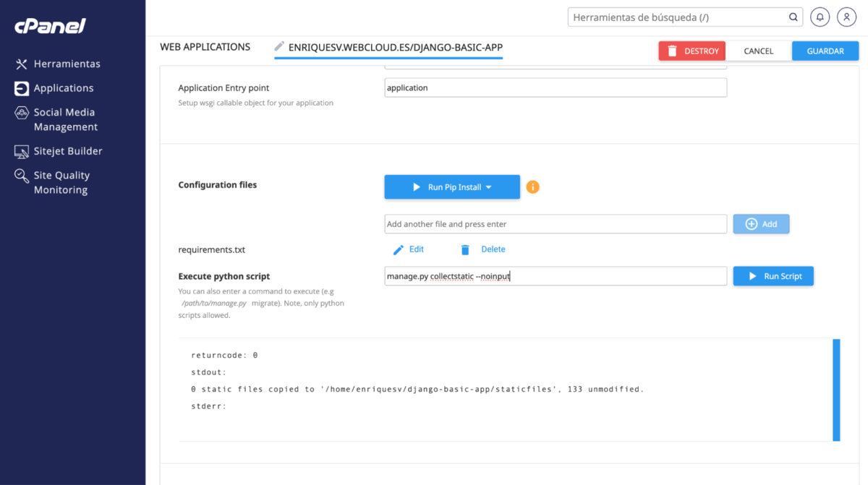Click the Sitejet Builder monitor icon
The height and width of the screenshot is (485, 868).
[x=22, y=152]
